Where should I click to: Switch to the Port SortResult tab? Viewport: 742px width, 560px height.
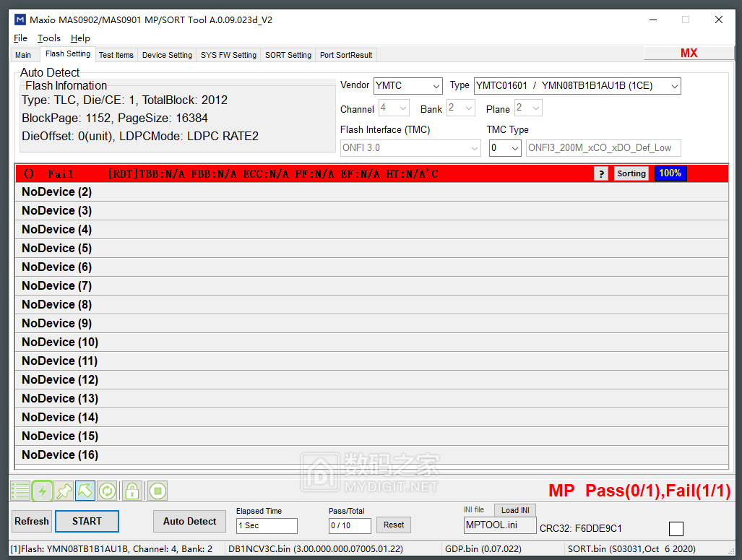[346, 55]
